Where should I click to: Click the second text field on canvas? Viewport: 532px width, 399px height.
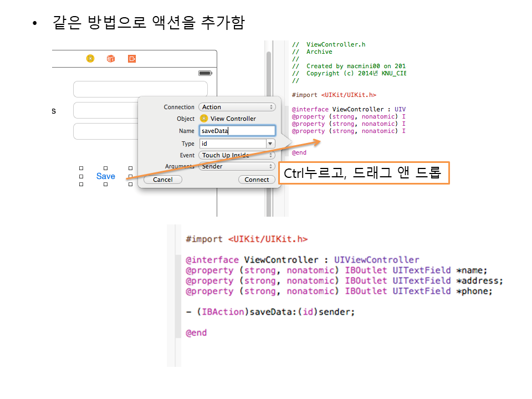coord(105,110)
